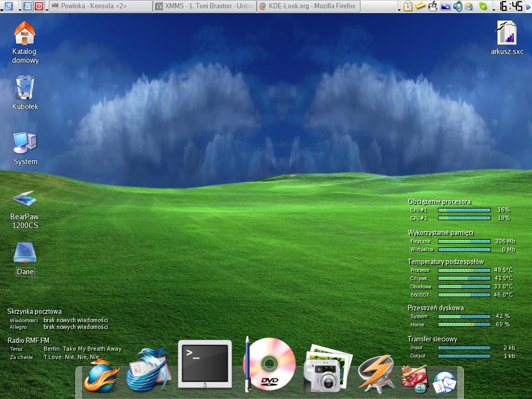Open the speaker volume tray icon

coord(458,6)
